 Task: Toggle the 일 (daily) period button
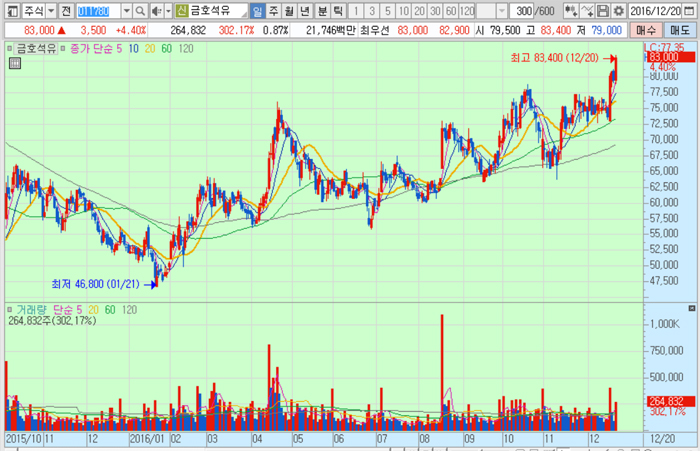point(258,10)
